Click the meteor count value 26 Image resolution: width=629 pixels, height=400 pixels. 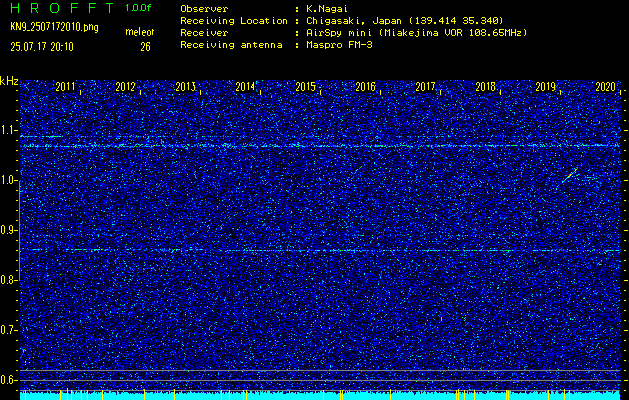click(145, 47)
